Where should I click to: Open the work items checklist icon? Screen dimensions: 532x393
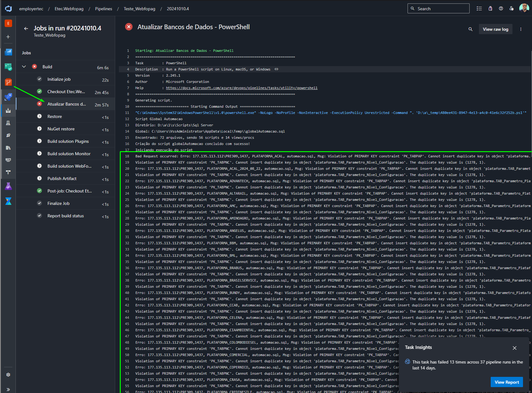click(479, 9)
